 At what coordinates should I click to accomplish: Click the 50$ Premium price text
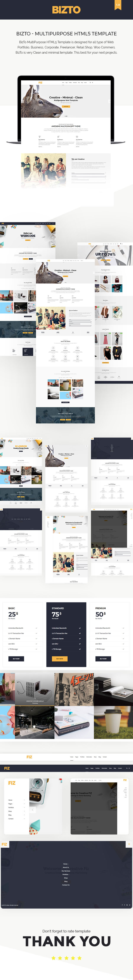point(100,614)
